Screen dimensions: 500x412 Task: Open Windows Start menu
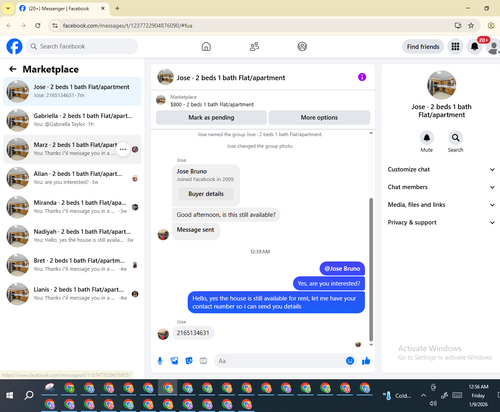(x=9, y=395)
